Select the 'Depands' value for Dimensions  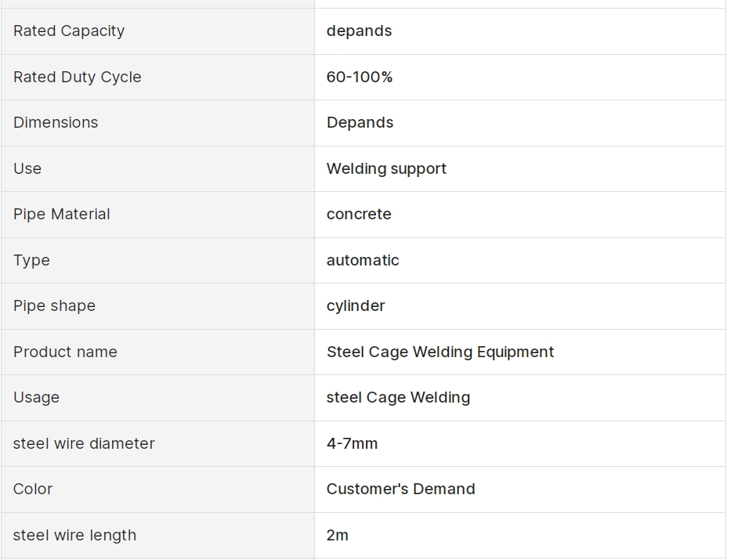(360, 123)
